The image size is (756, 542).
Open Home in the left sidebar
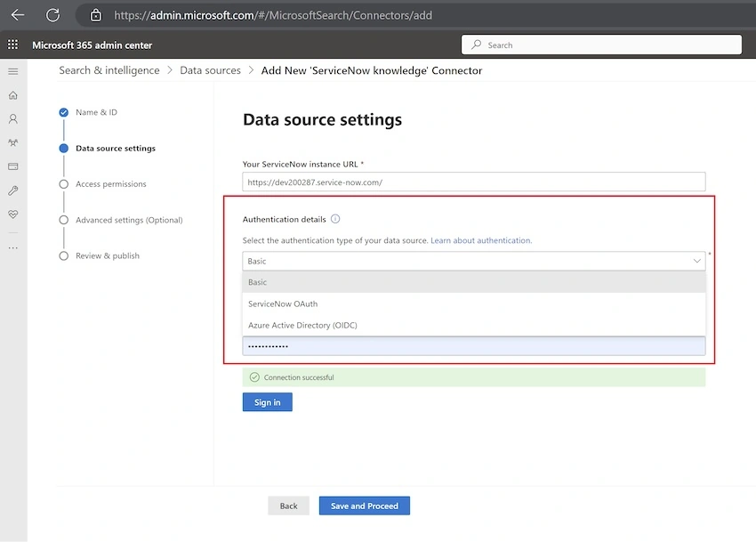[x=13, y=95]
